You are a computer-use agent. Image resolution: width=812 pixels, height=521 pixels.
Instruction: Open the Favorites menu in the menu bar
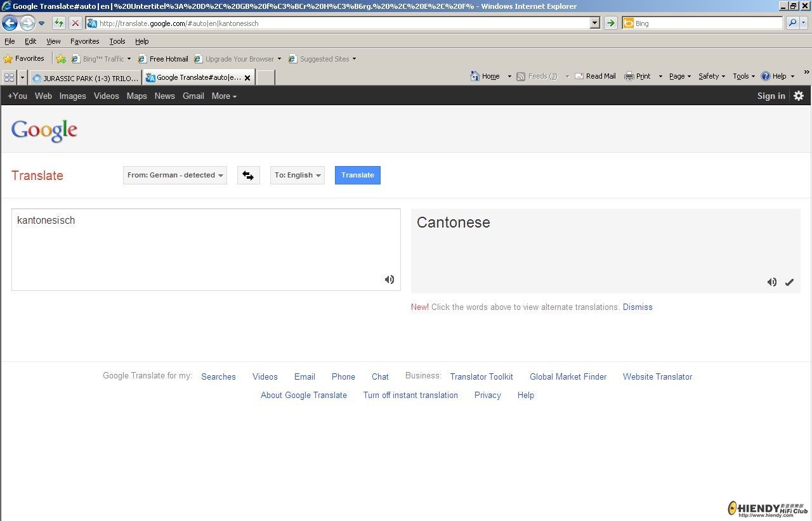(x=84, y=41)
